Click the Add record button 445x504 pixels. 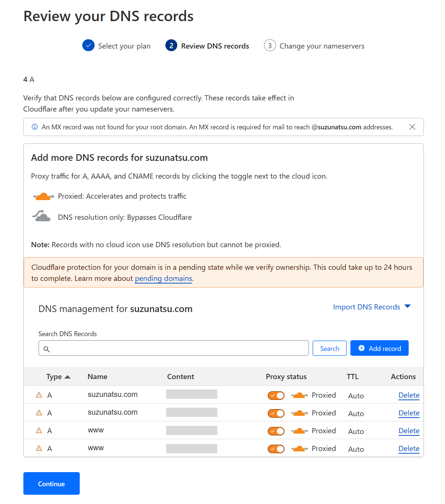(379, 348)
